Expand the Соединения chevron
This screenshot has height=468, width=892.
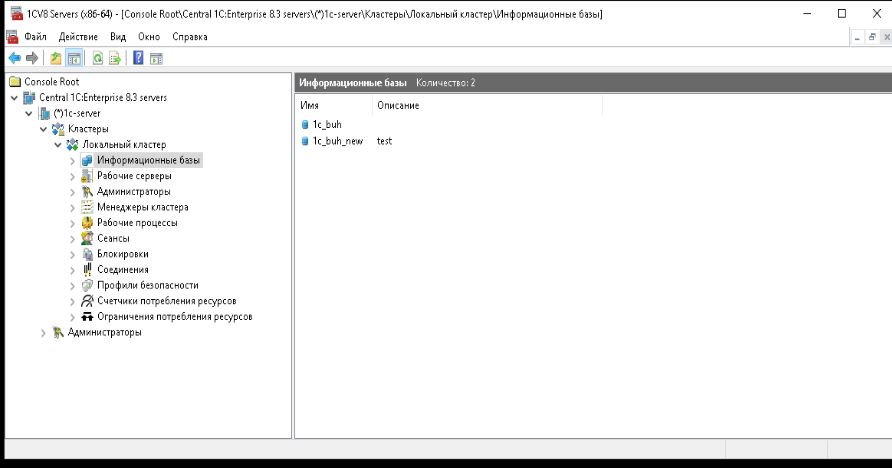point(72,270)
